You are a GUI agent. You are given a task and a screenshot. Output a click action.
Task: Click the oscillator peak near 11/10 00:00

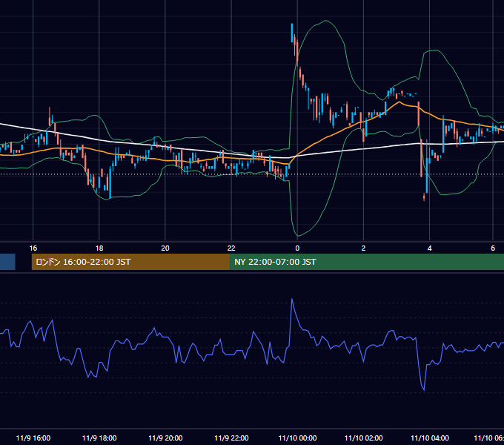tap(292, 299)
